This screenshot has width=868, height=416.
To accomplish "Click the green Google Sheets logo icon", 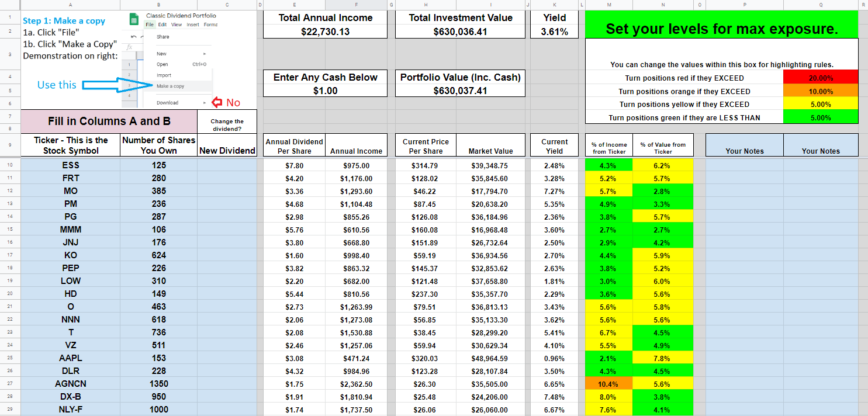I will click(x=134, y=20).
